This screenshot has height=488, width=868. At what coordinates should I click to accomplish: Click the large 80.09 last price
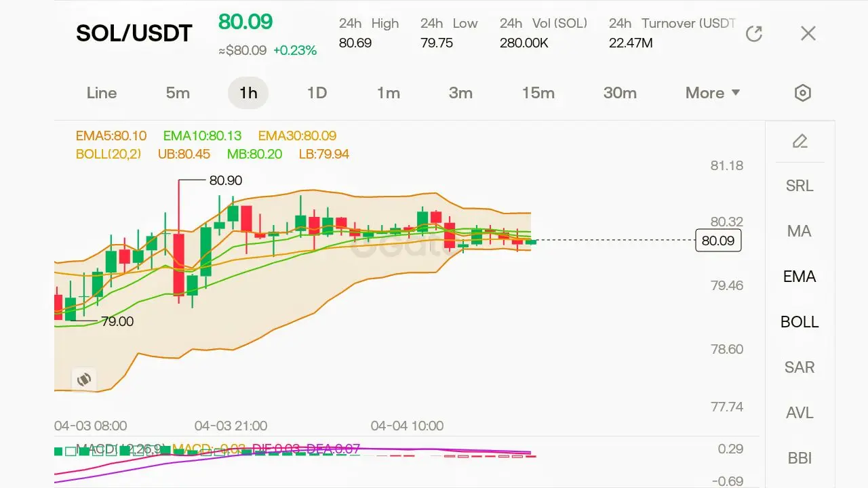click(245, 22)
